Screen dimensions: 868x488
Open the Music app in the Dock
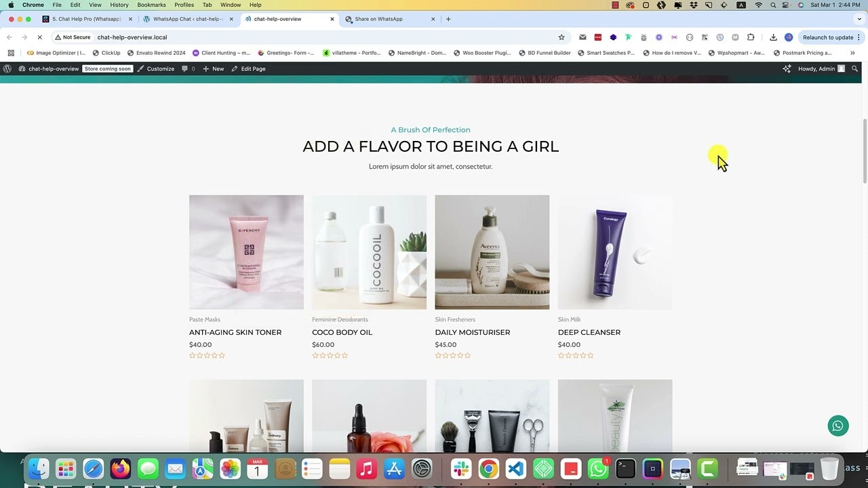coord(366,468)
